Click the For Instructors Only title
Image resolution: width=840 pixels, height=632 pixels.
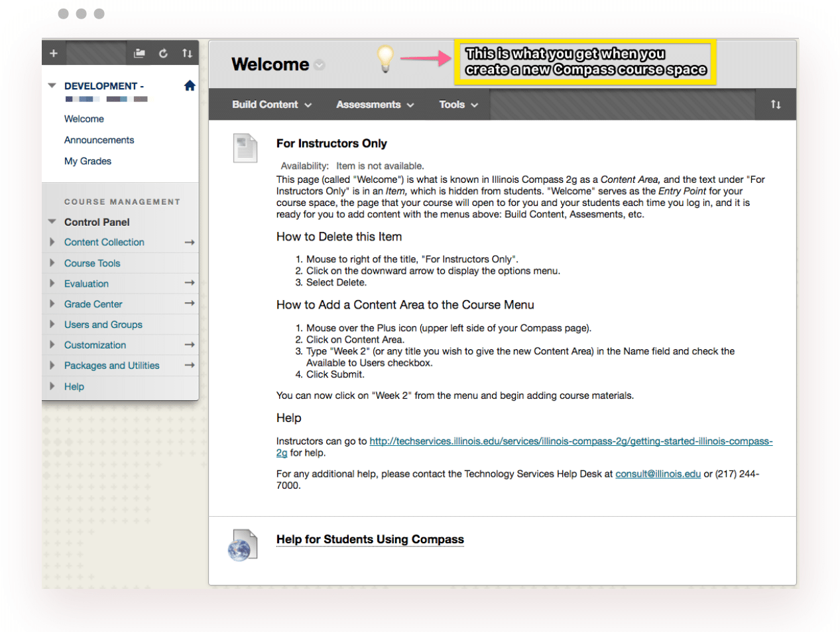click(331, 144)
